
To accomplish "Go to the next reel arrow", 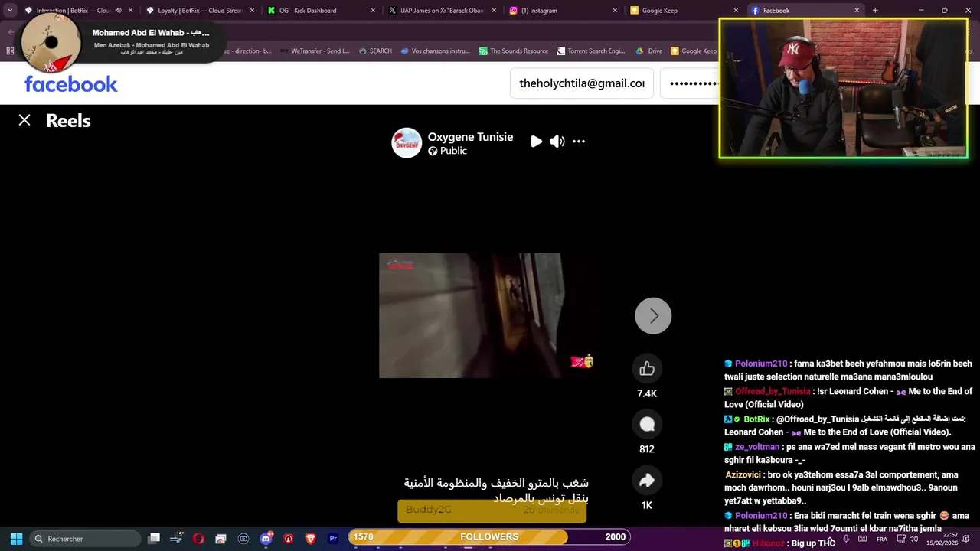I will pyautogui.click(x=653, y=315).
